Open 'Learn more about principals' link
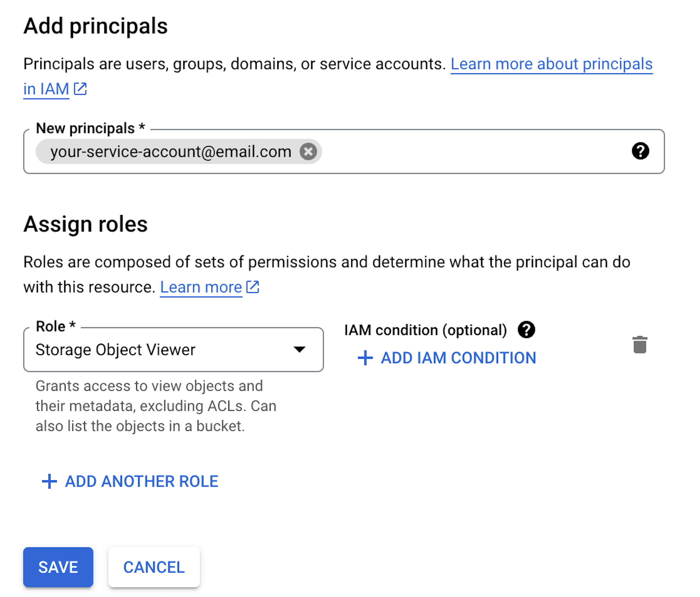The width and height of the screenshot is (700, 597). [552, 64]
